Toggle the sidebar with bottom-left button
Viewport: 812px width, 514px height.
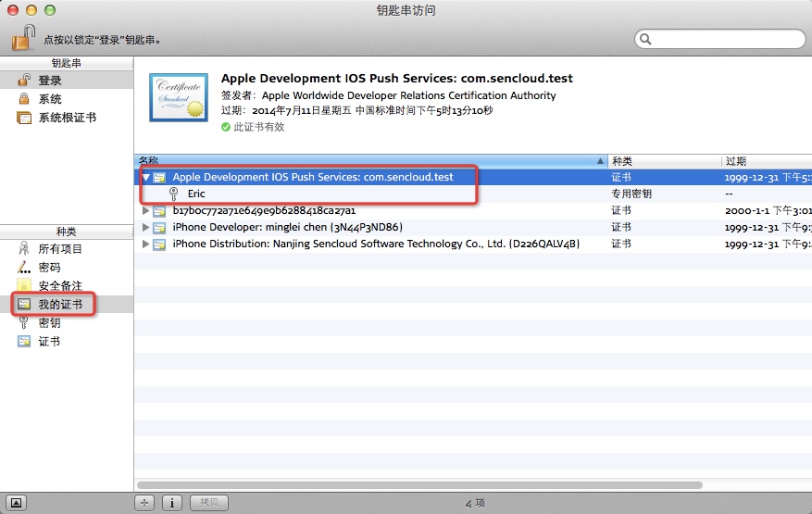point(16,503)
